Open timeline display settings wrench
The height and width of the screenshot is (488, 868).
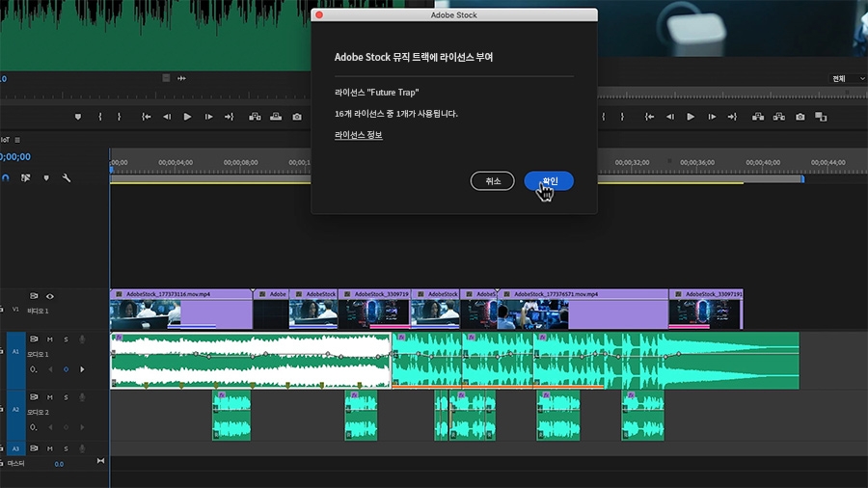(67, 177)
